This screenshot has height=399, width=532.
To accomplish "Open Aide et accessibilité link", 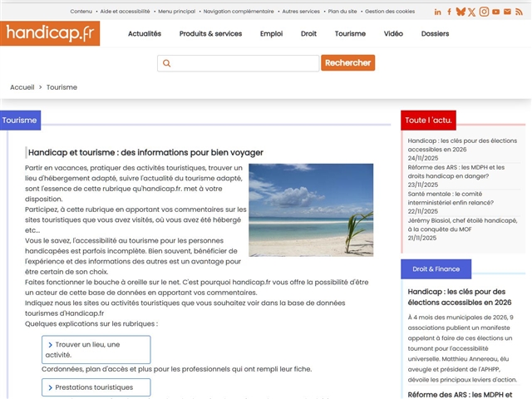I will [125, 11].
